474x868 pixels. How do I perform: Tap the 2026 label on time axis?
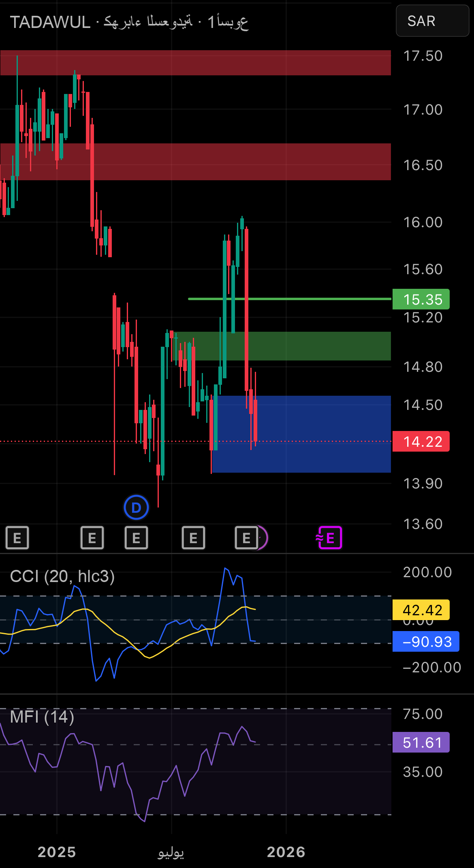(286, 852)
